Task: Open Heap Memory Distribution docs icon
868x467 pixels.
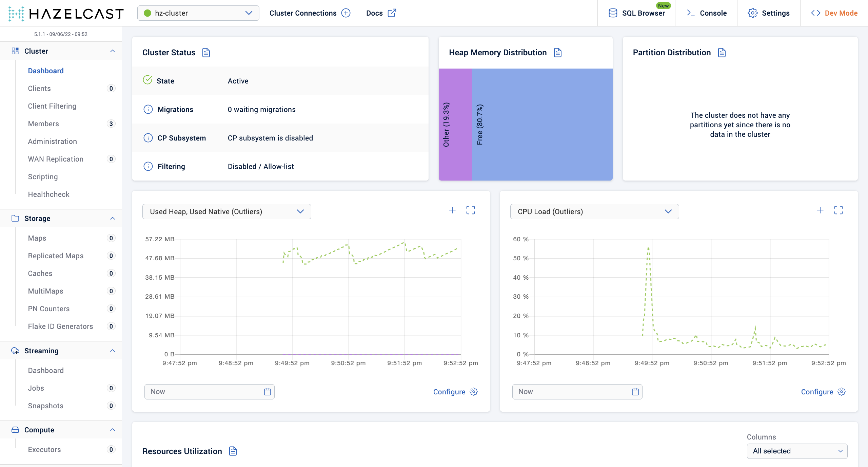Action: (x=558, y=53)
